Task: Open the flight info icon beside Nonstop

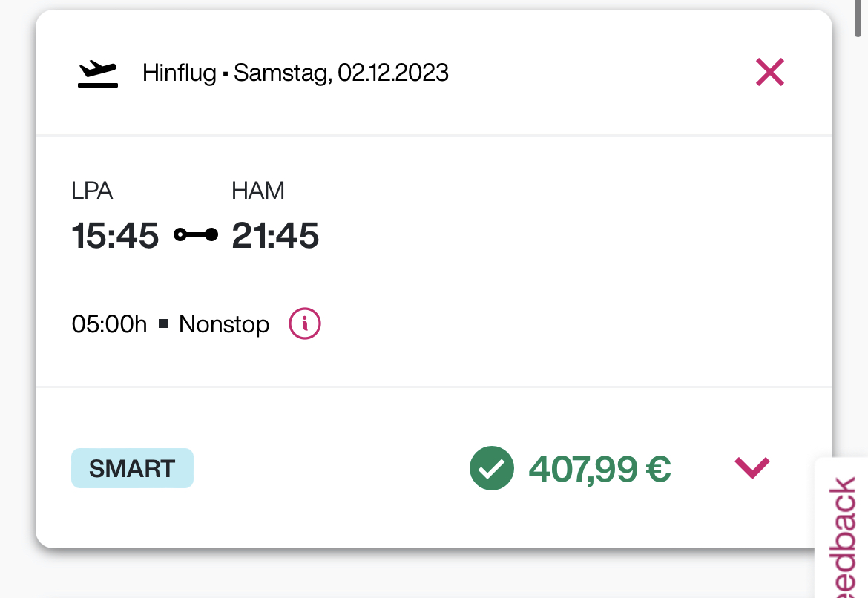Action: pyautogui.click(x=304, y=324)
